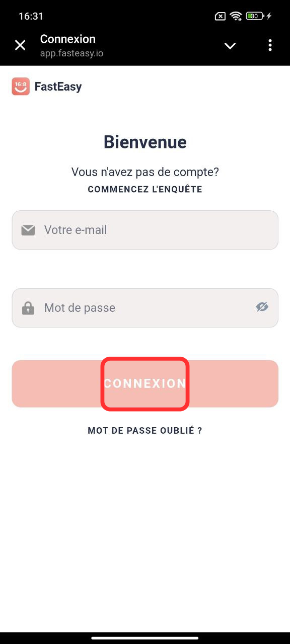Submit with the CONNEXION button
290x644 pixels.
click(145, 383)
